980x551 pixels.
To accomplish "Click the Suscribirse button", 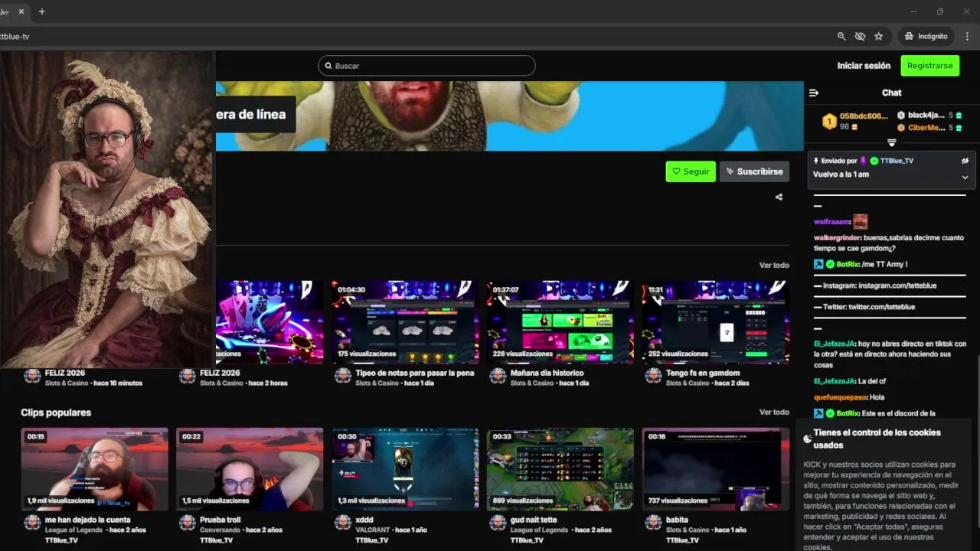I will (754, 171).
